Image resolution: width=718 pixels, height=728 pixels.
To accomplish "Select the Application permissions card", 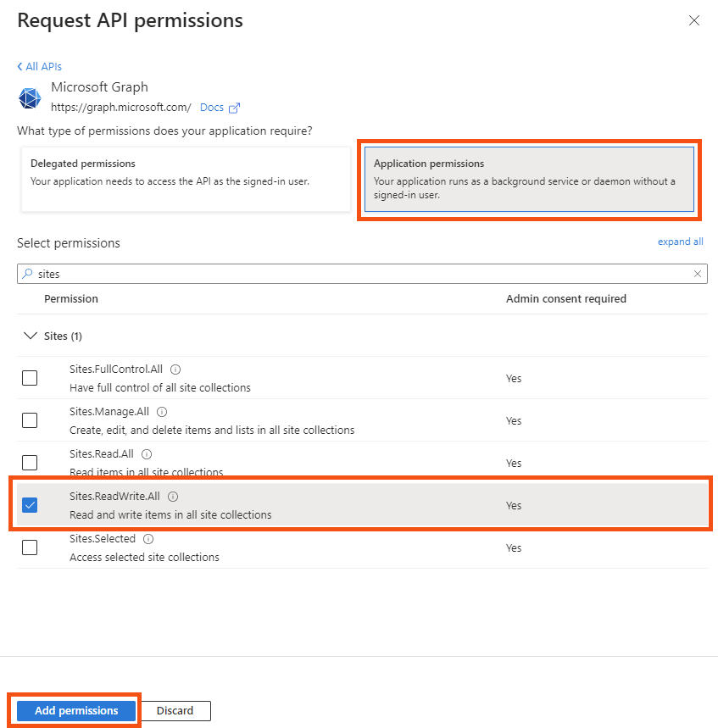I will [x=529, y=179].
